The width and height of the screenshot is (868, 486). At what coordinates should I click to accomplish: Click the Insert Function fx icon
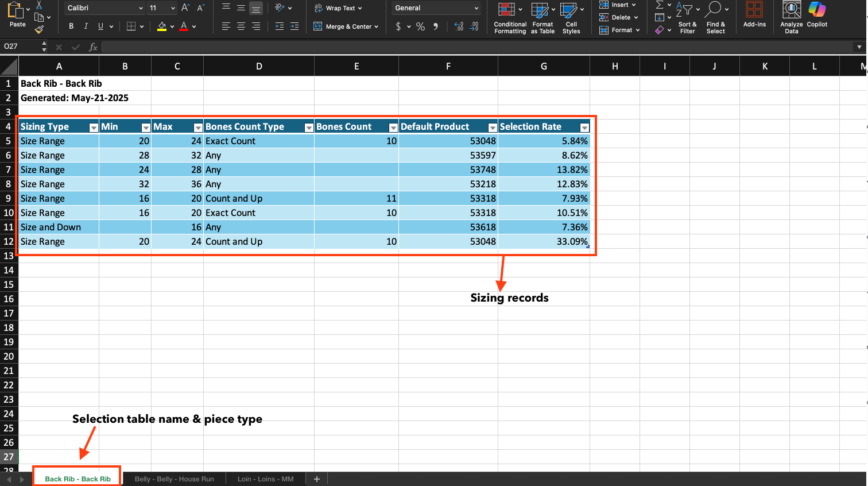pos(93,47)
